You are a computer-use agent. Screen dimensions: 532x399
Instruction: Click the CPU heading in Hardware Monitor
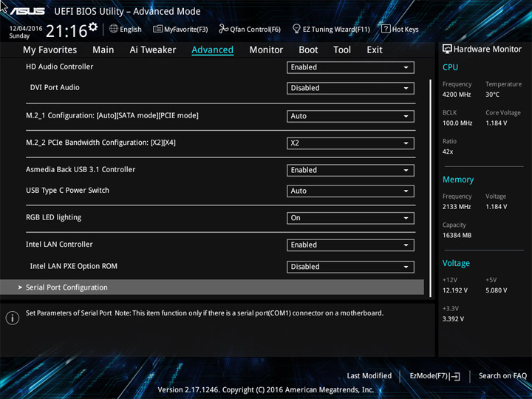[x=450, y=67]
